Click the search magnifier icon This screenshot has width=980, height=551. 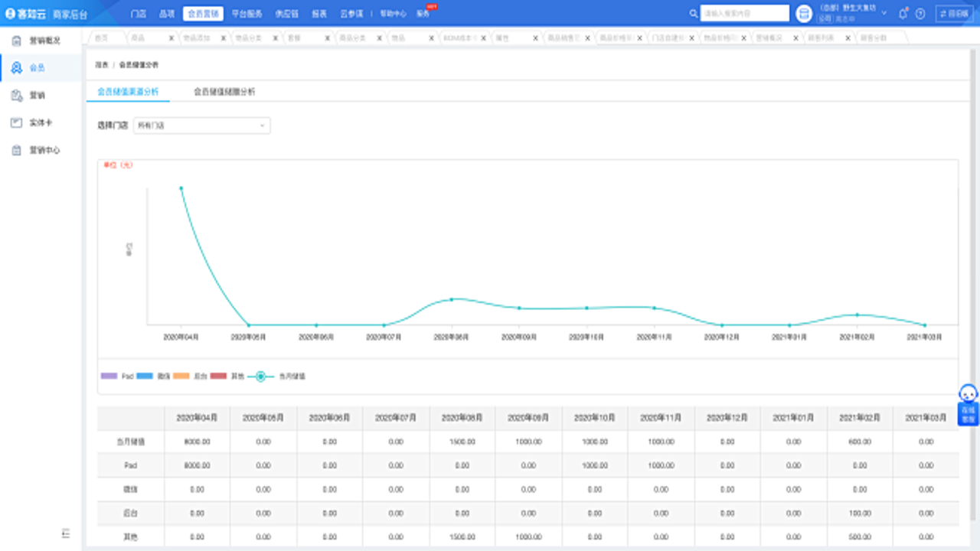point(694,13)
